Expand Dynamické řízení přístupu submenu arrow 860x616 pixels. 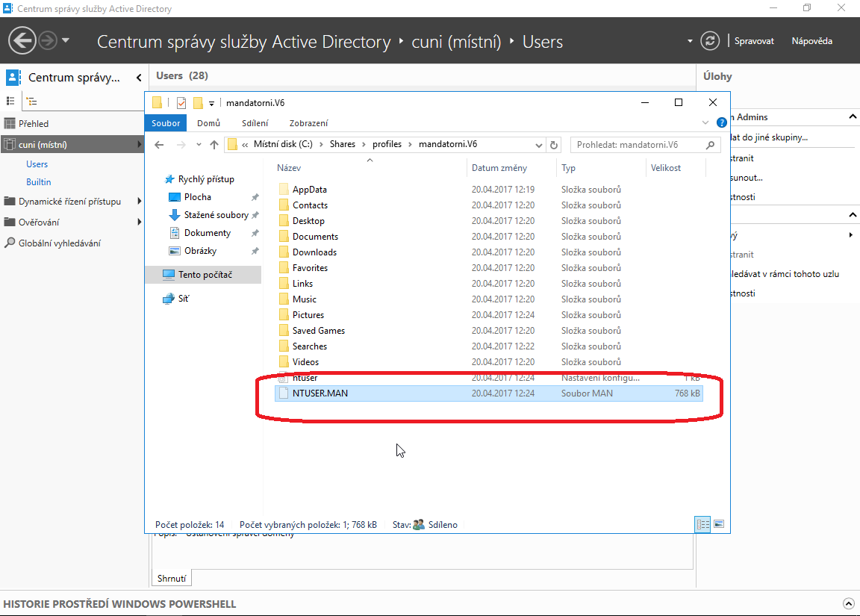pyautogui.click(x=140, y=202)
